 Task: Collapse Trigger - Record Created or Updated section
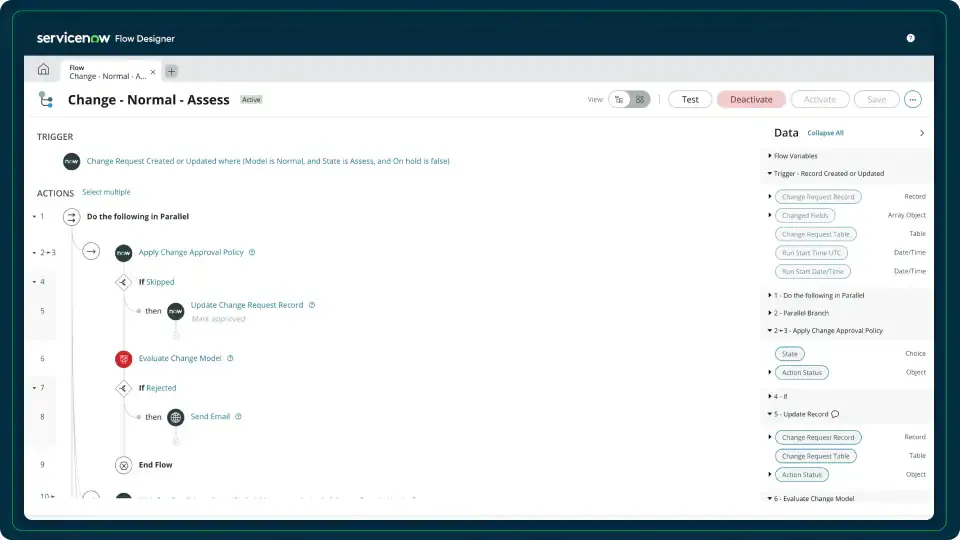coord(770,174)
